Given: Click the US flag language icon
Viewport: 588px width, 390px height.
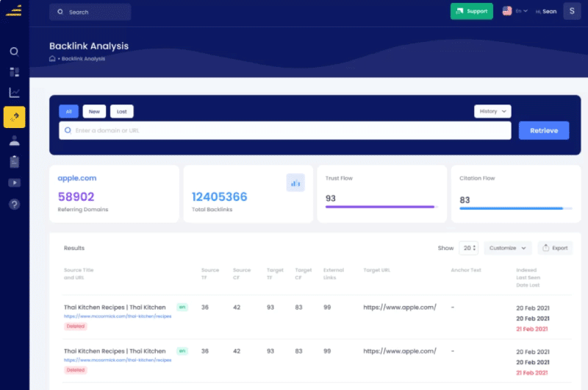Looking at the screenshot, I should [x=507, y=11].
